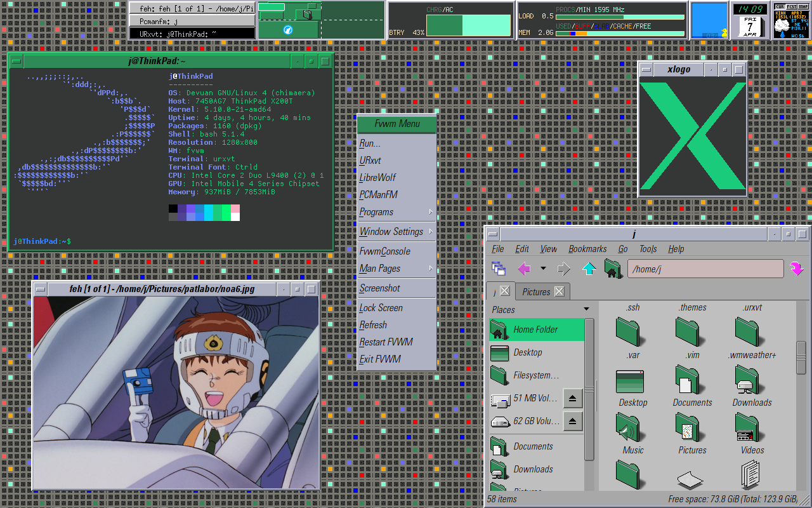This screenshot has width=812, height=508.
Task: Select Pictures folder icon in file view
Action: (x=689, y=427)
